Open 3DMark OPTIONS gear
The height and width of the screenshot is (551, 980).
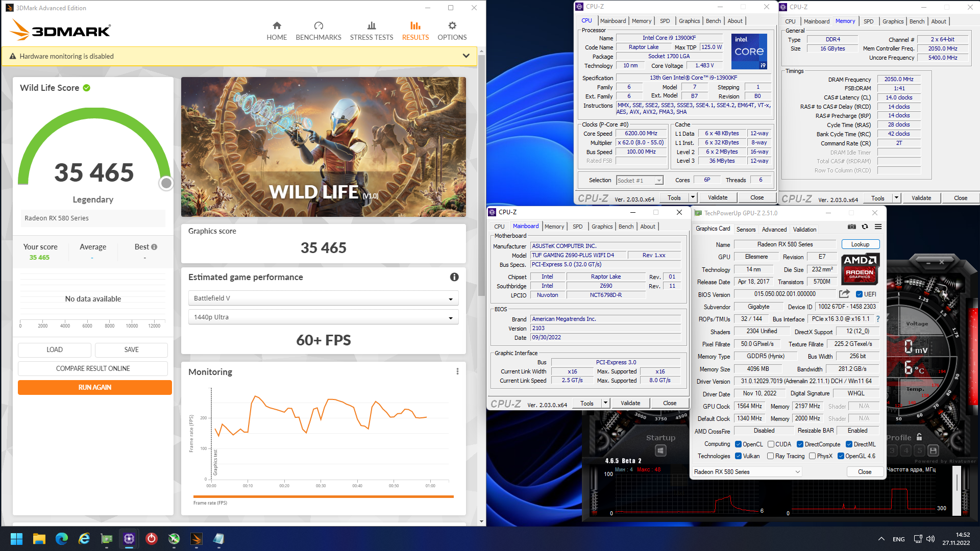(452, 31)
